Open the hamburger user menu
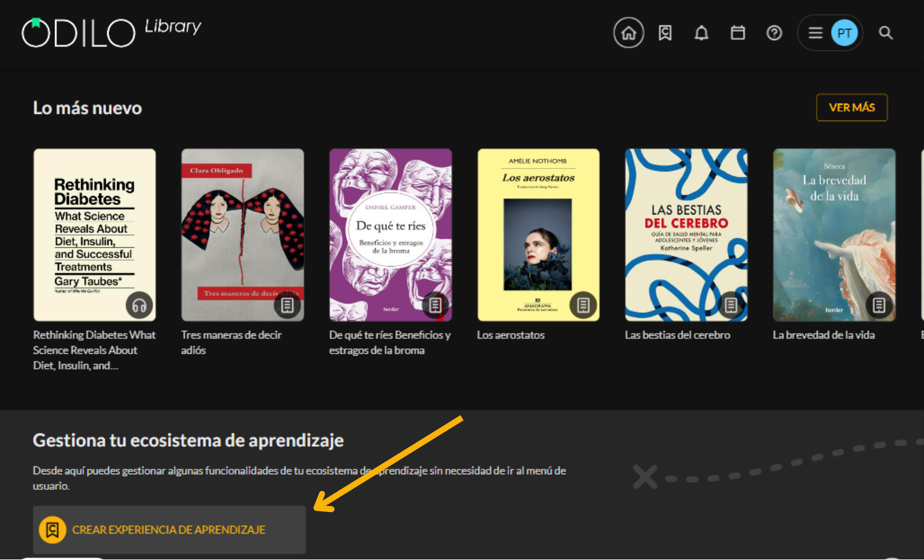The height and width of the screenshot is (560, 924). coord(815,33)
